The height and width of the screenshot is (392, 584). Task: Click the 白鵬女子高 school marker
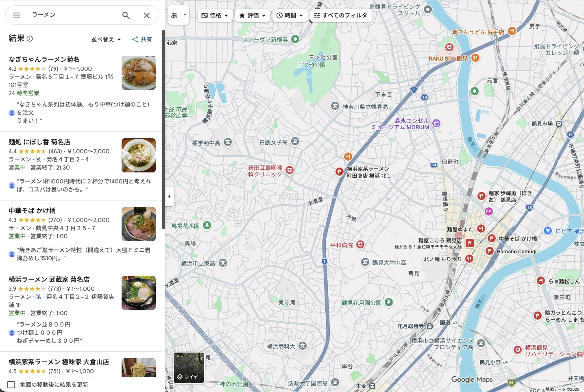295,142
